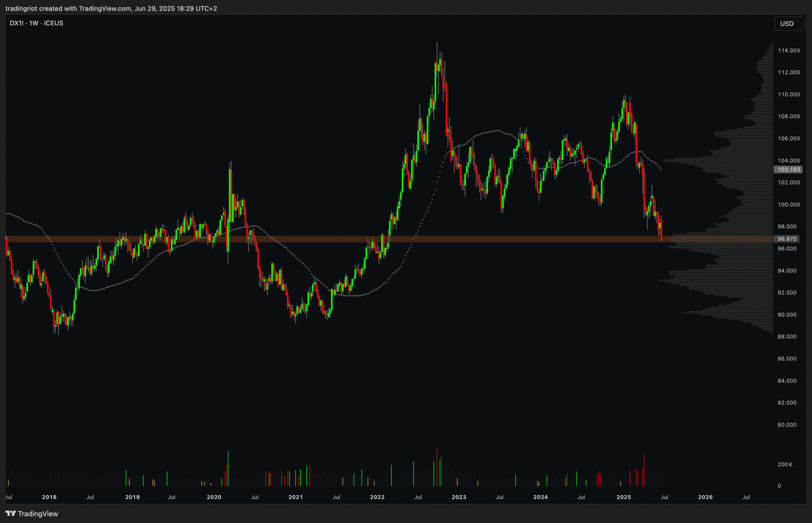Click the 92.000 price axis label
The height and width of the screenshot is (523, 812).
point(787,292)
